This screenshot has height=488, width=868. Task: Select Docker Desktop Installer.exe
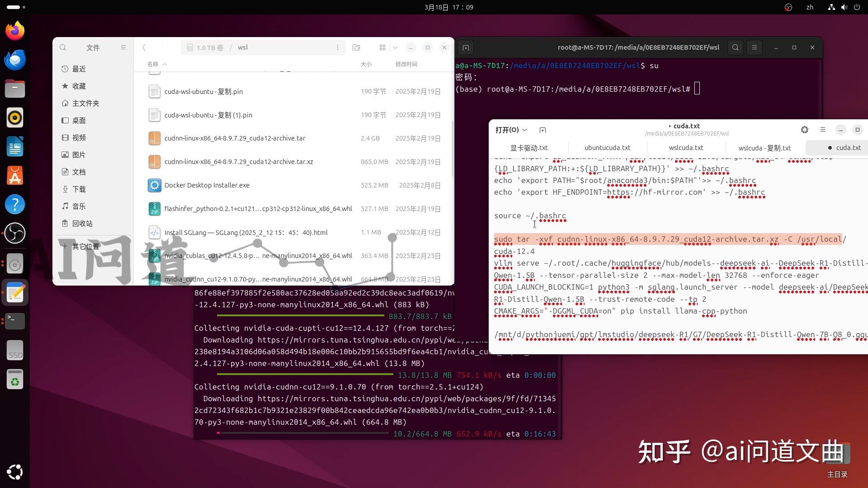pyautogui.click(x=294, y=185)
